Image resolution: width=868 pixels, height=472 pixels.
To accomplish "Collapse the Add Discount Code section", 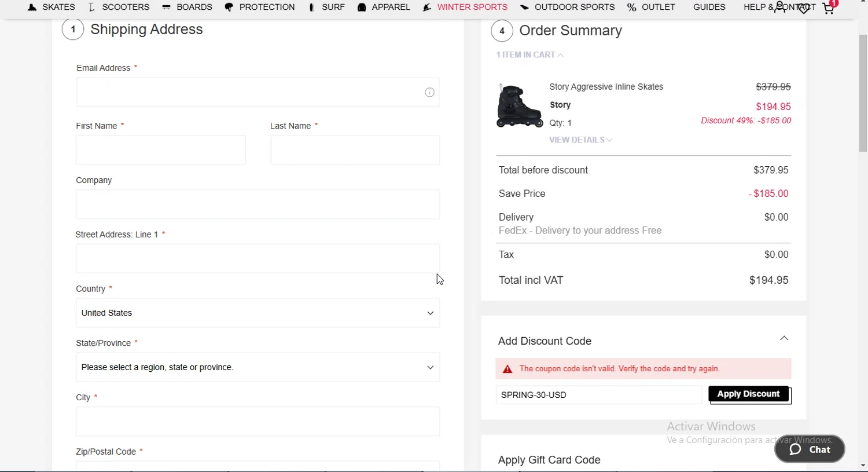I will pyautogui.click(x=784, y=338).
